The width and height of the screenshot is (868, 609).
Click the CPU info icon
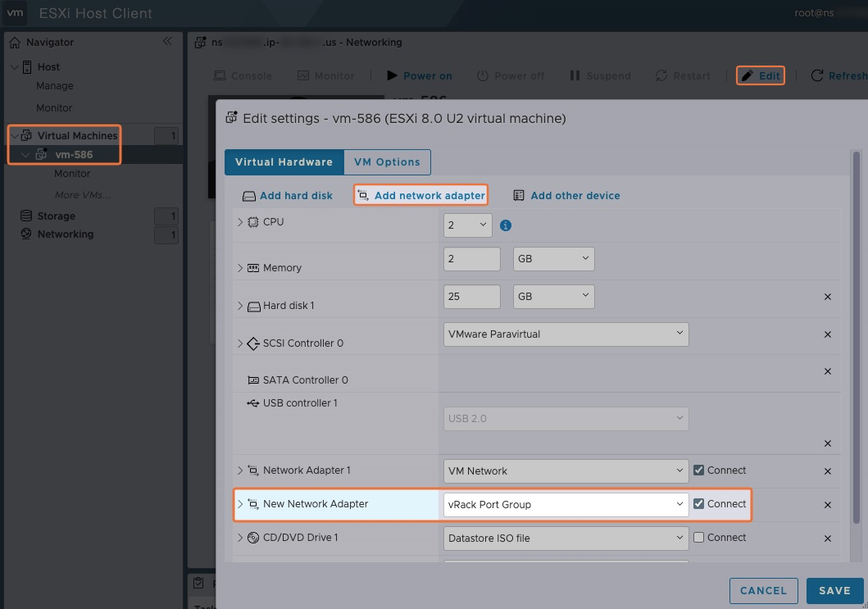506,225
